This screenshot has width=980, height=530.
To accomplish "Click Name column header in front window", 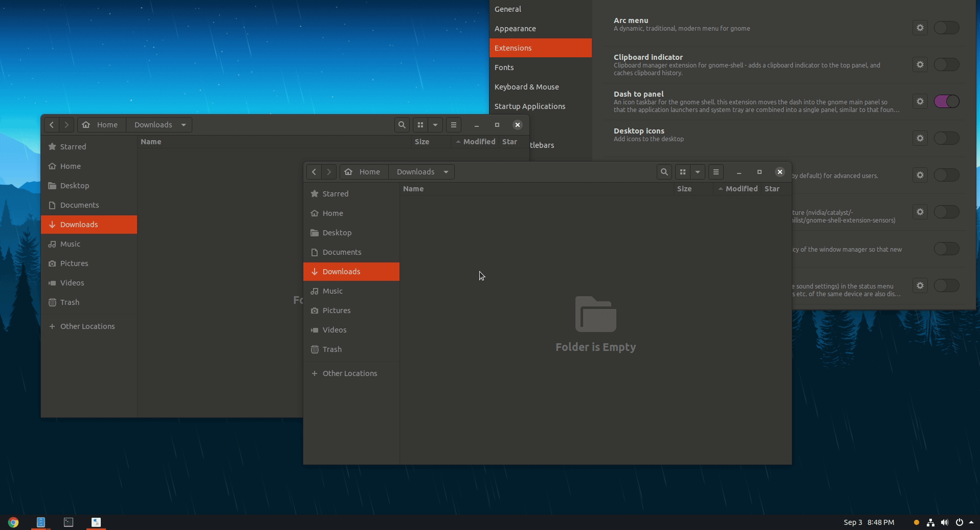I will [537, 189].
